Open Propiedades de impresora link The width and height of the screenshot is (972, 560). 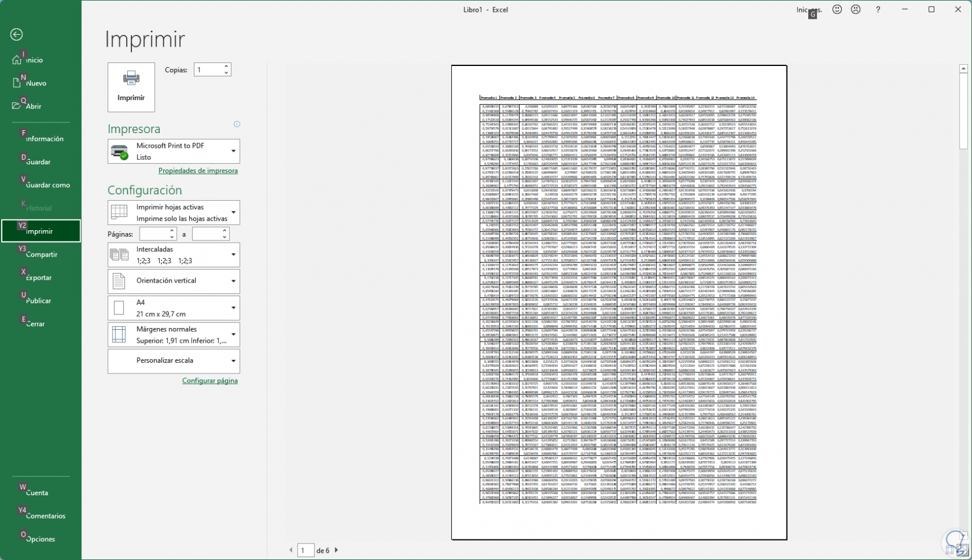click(198, 171)
